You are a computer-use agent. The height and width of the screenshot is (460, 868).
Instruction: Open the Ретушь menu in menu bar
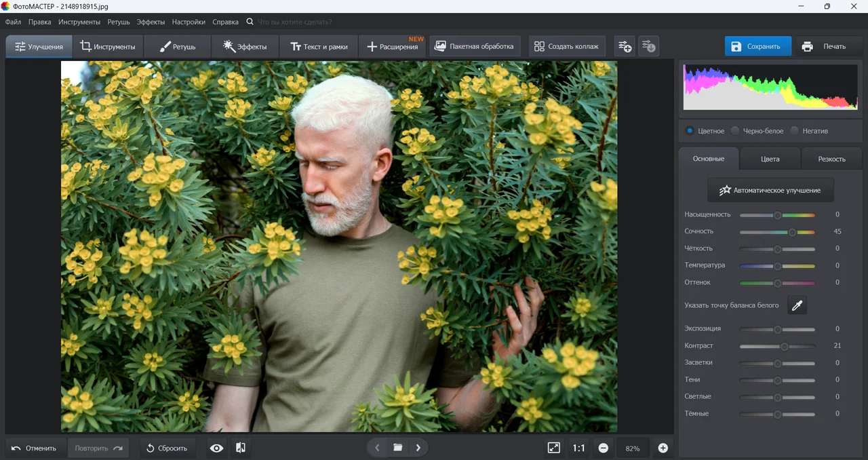[x=119, y=22]
